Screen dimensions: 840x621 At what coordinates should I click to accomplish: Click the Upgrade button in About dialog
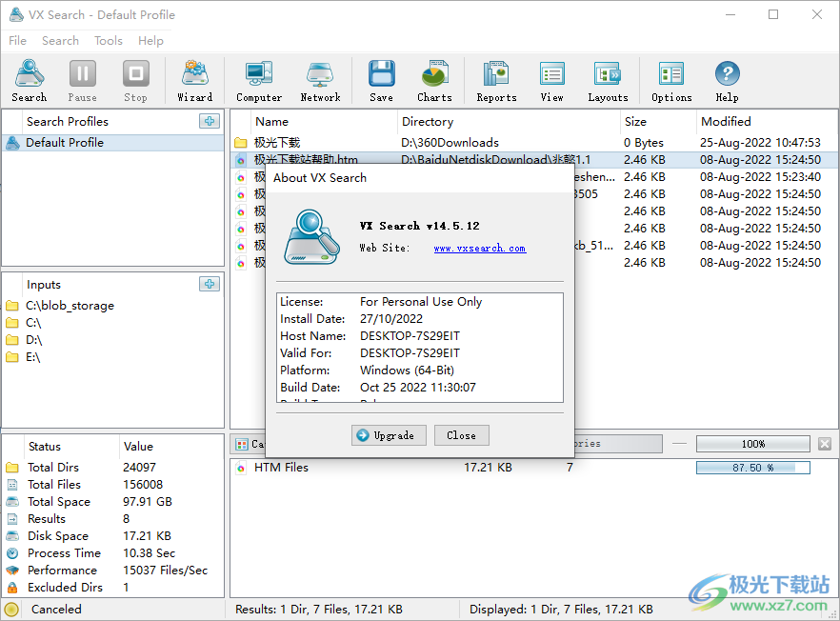[389, 435]
